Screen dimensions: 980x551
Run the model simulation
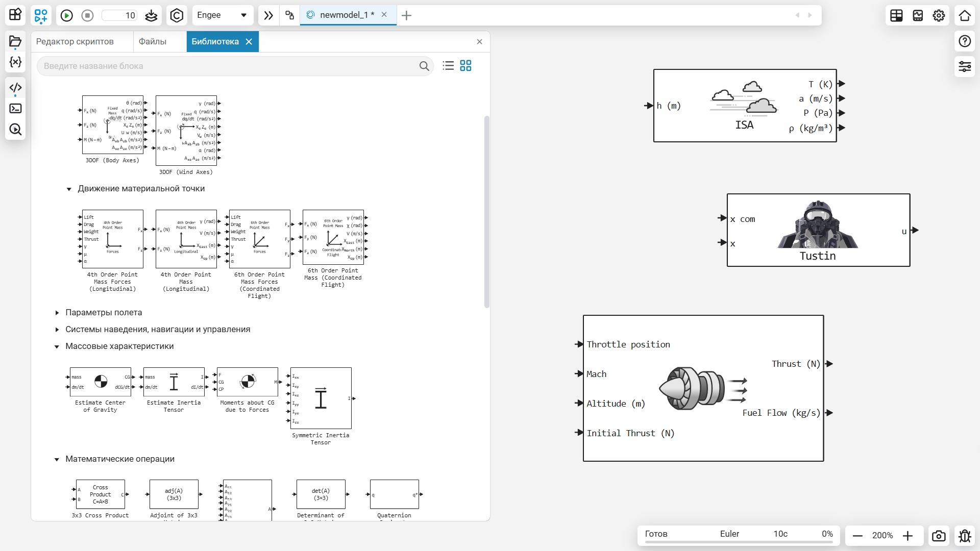66,15
